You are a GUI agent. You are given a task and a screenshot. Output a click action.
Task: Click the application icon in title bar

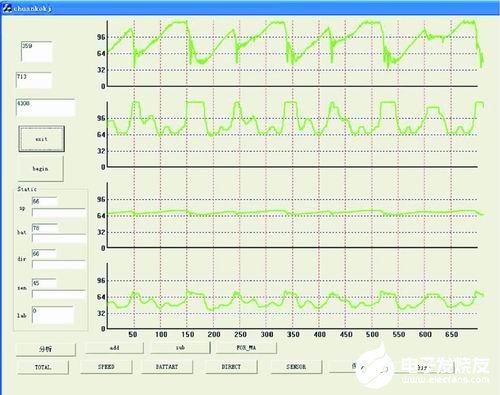coord(7,8)
